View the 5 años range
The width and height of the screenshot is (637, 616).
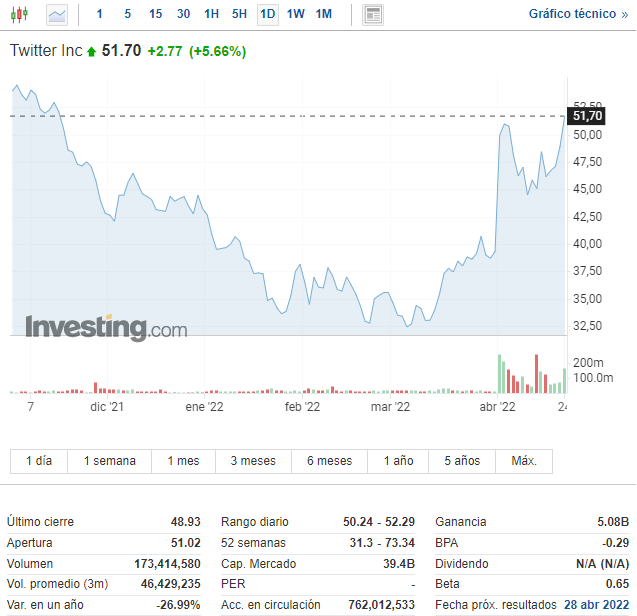click(x=462, y=461)
